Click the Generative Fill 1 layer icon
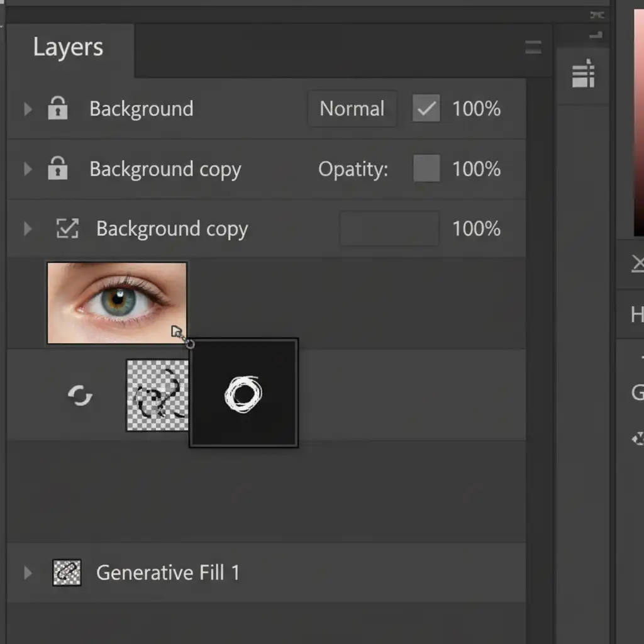The width and height of the screenshot is (644, 644). pyautogui.click(x=67, y=573)
